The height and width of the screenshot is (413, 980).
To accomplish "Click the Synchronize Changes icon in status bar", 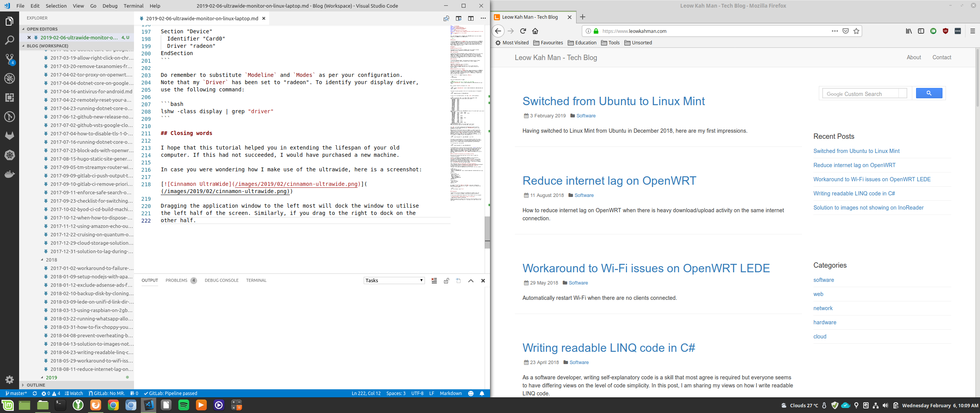I will [35, 393].
